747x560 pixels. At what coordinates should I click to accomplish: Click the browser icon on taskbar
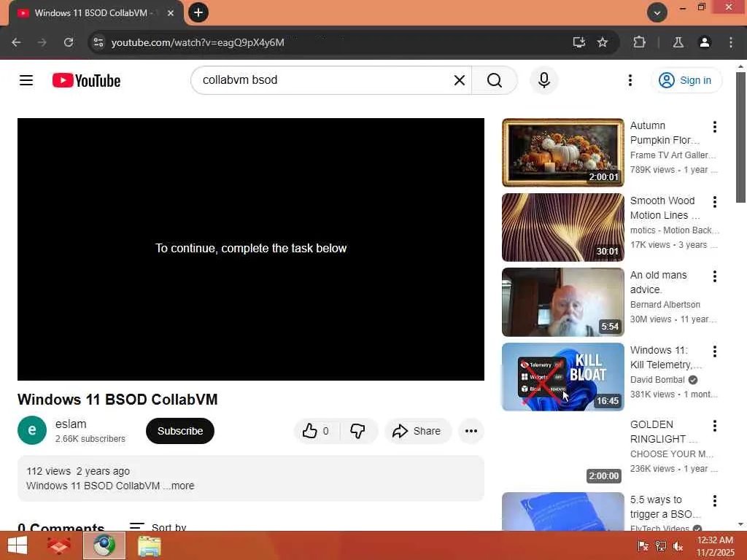click(x=104, y=545)
